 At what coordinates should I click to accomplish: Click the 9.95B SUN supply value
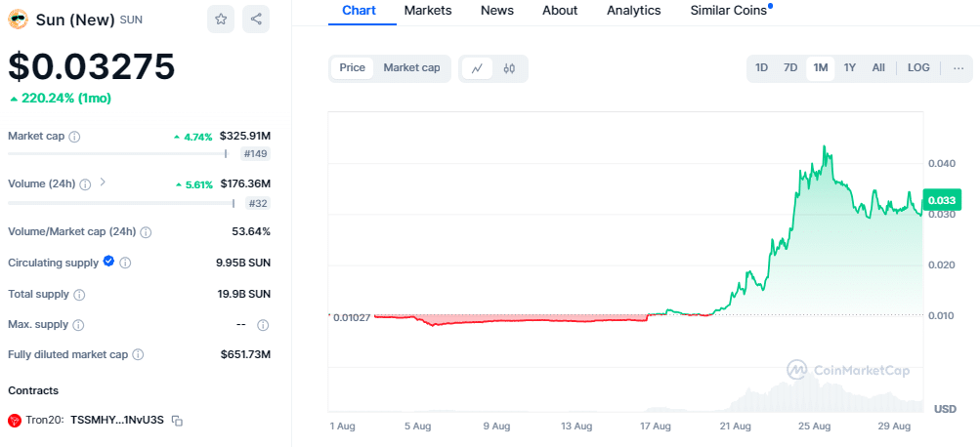[243, 263]
